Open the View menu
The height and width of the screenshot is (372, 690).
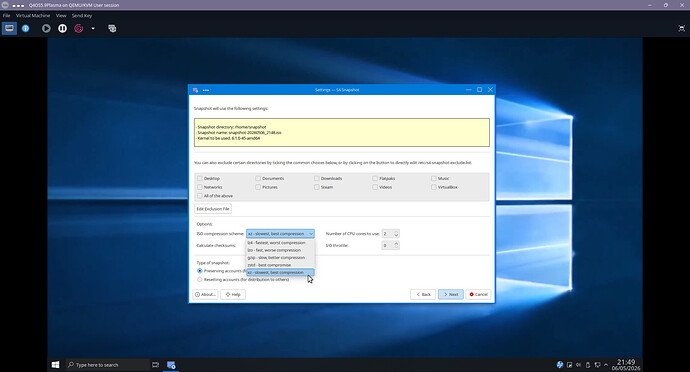61,15
